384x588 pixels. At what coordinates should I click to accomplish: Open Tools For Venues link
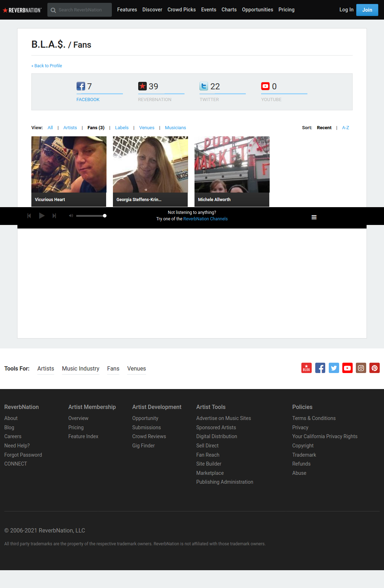tap(137, 369)
